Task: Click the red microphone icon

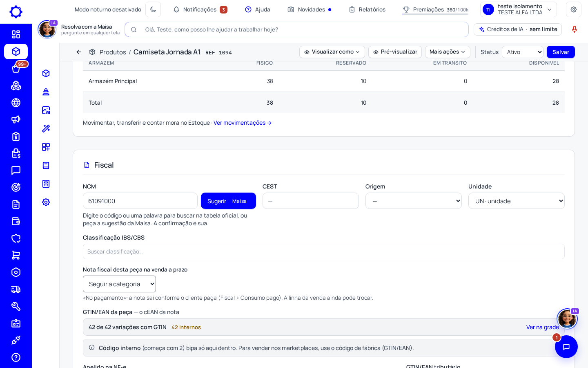Action: [575, 29]
